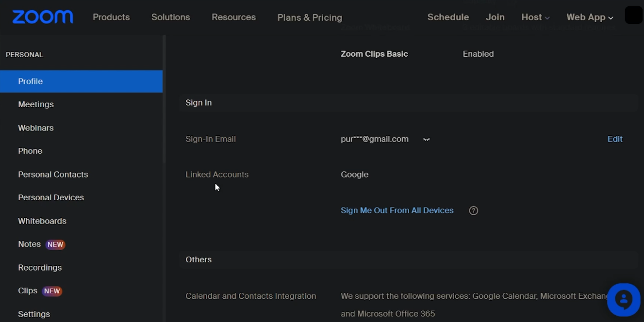Click the Google linked account text
The image size is (644, 322).
[355, 175]
